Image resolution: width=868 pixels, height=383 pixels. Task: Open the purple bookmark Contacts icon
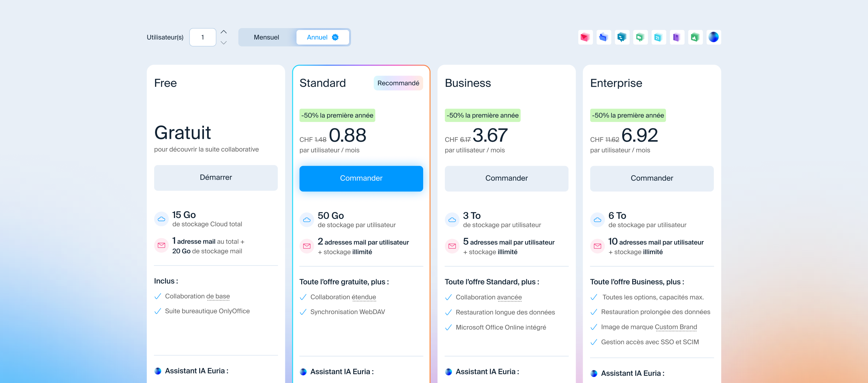677,37
